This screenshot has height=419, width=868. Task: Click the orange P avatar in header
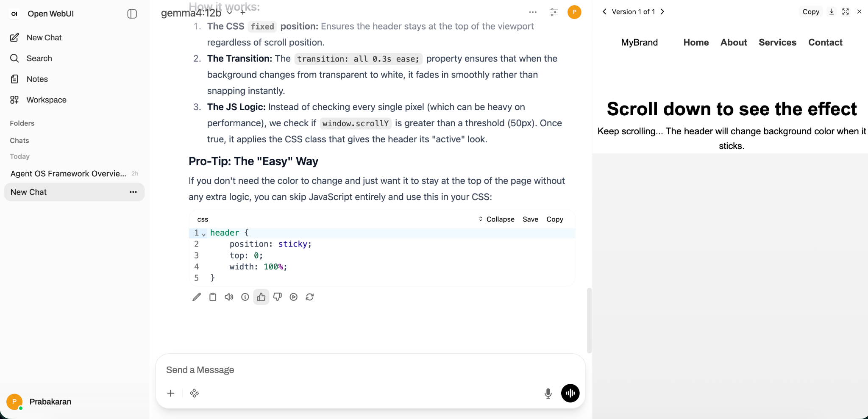point(574,12)
